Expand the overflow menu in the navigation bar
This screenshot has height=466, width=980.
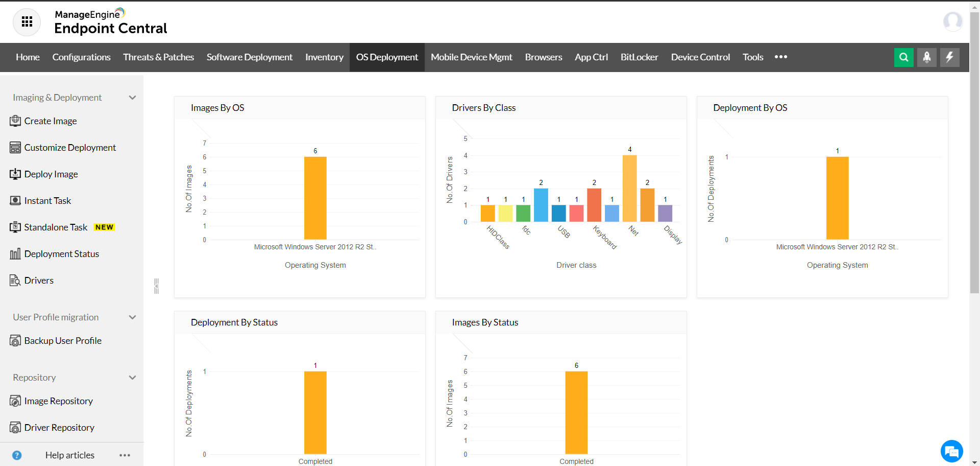780,57
